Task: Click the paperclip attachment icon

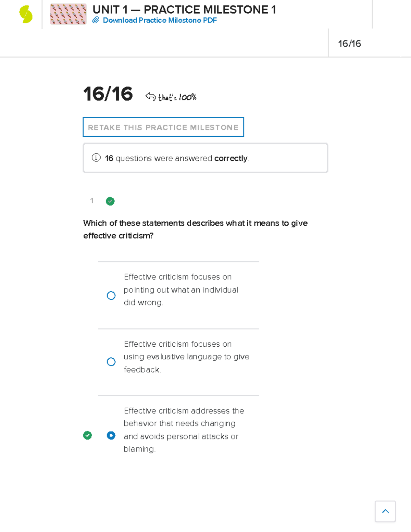Action: coord(96,20)
